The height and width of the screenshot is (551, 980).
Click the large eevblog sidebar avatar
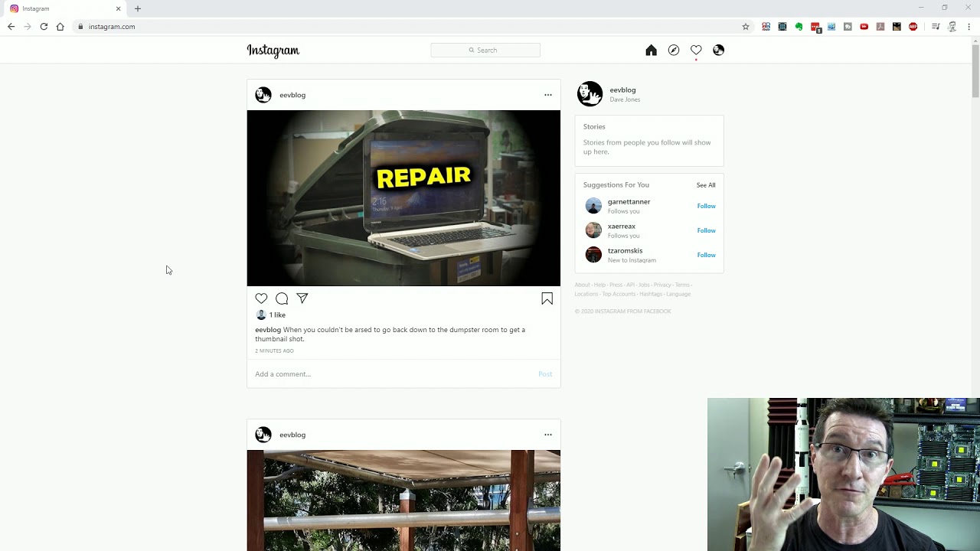click(x=590, y=94)
